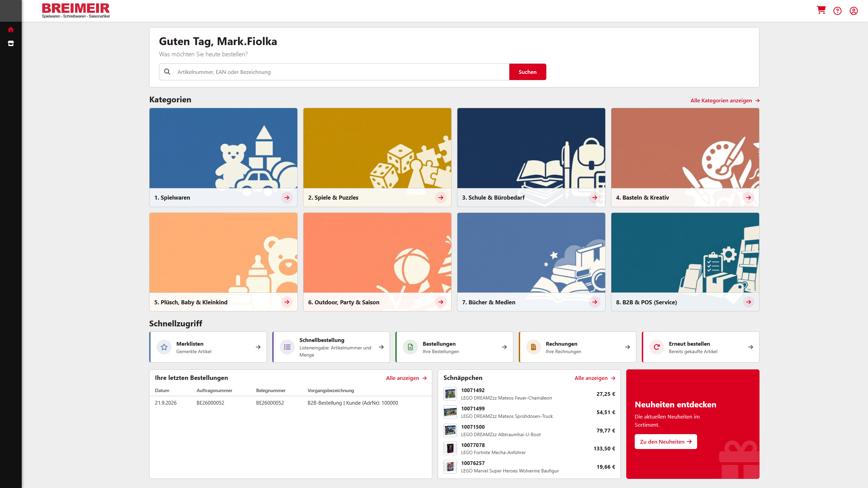
Task: Click the shop icon in sidebar
Action: [11, 43]
